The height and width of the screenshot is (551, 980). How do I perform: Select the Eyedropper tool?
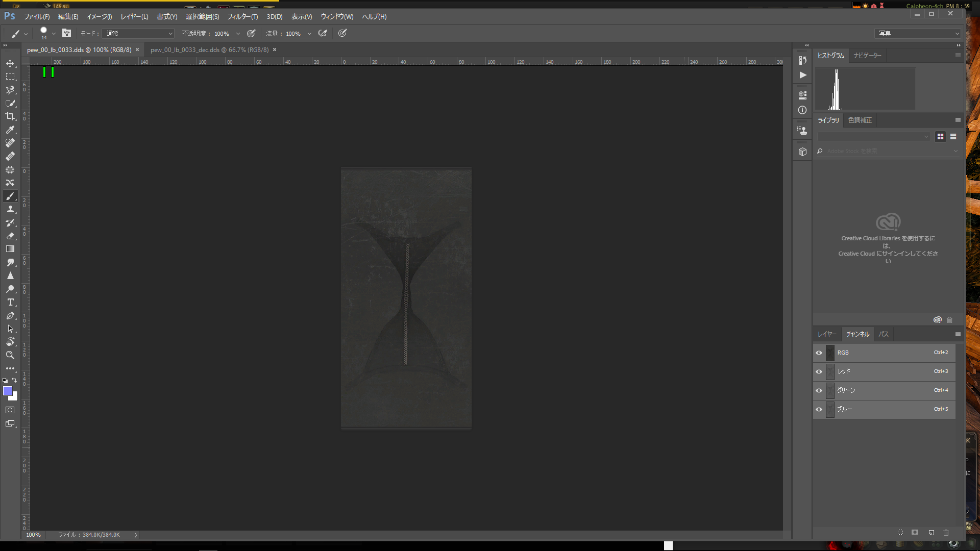tap(10, 130)
